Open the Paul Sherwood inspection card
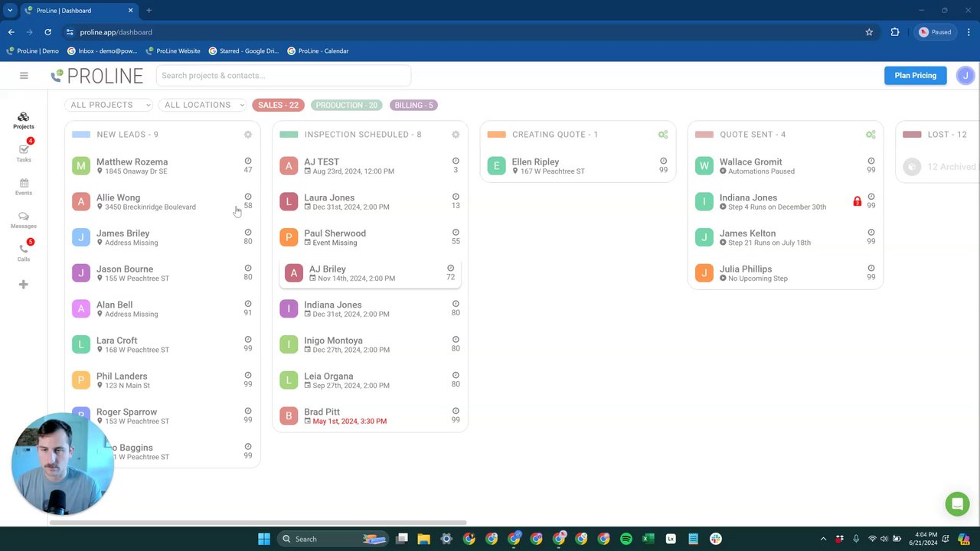Image resolution: width=980 pixels, height=551 pixels. point(370,237)
